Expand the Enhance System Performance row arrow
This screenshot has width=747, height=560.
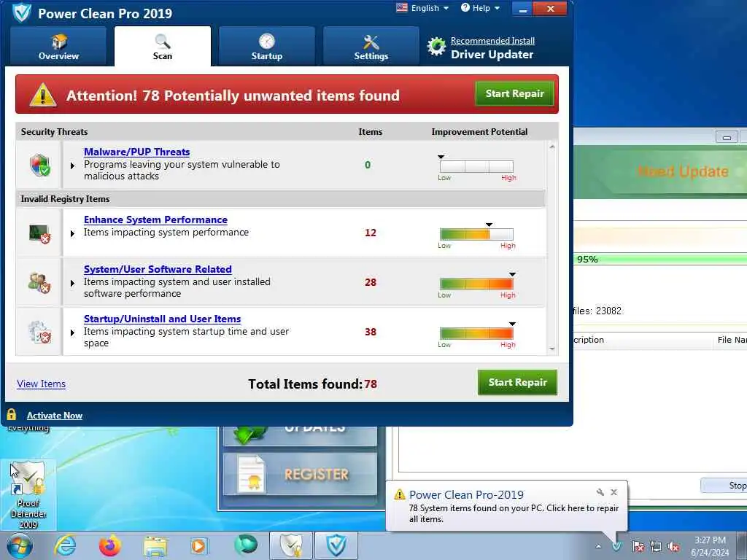[x=72, y=233]
